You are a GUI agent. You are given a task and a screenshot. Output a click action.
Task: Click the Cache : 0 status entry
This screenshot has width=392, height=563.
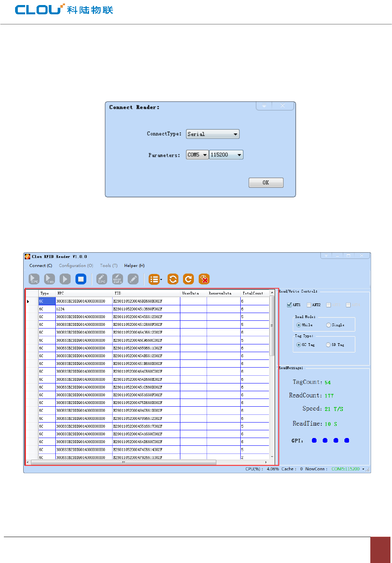pyautogui.click(x=292, y=469)
